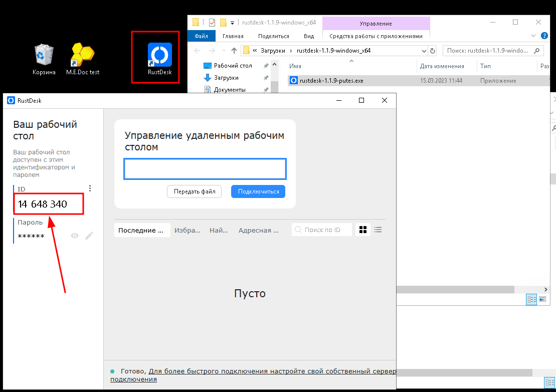
Task: Go back in Explorer navigation
Action: coord(198,51)
